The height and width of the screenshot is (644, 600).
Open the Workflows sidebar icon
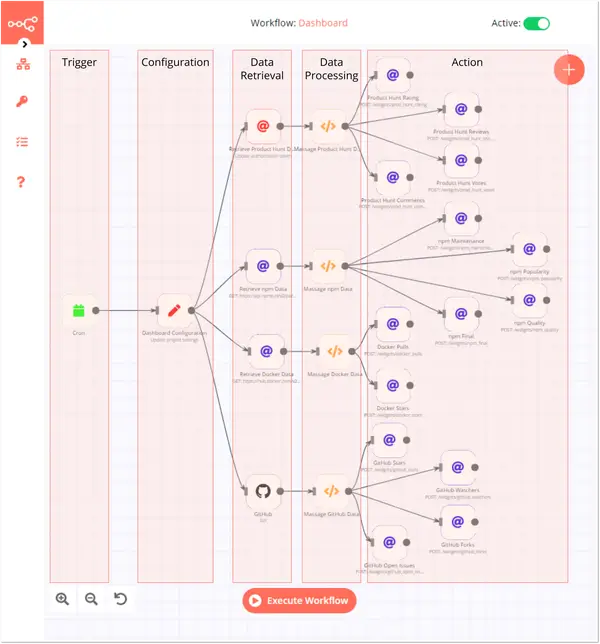[x=23, y=64]
